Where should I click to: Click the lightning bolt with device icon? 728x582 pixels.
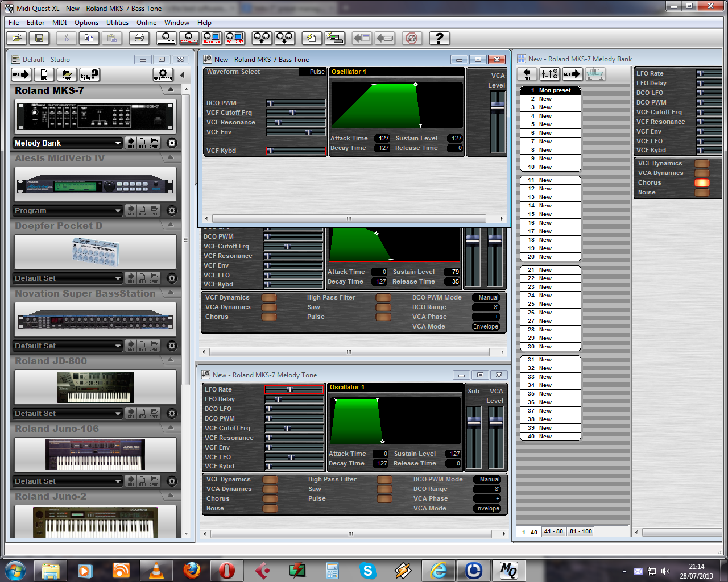(x=334, y=38)
